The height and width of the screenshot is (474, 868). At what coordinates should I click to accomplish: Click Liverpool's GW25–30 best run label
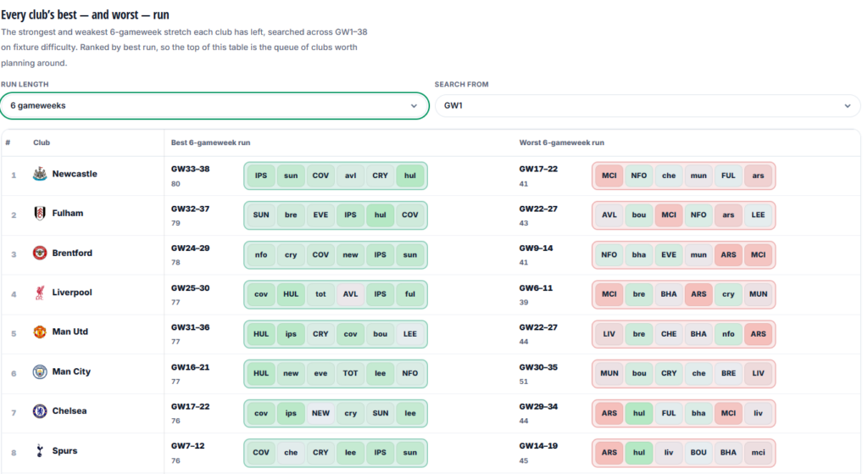[x=190, y=288]
